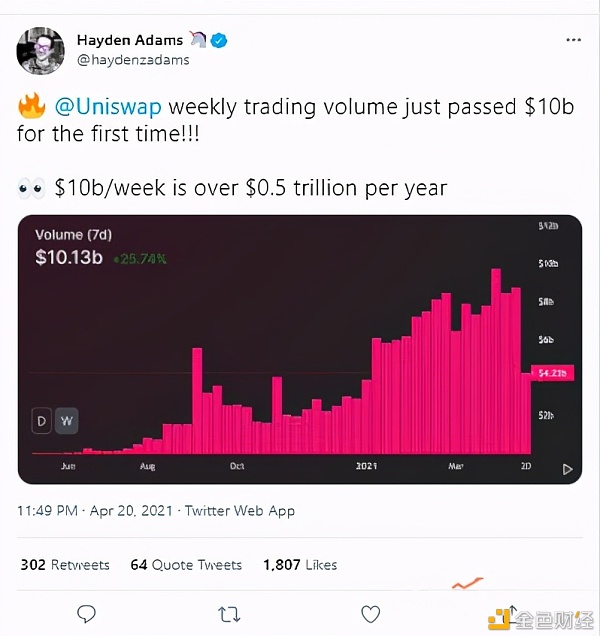Like the tweet with heart icon
The image size is (600, 636).
point(370,613)
